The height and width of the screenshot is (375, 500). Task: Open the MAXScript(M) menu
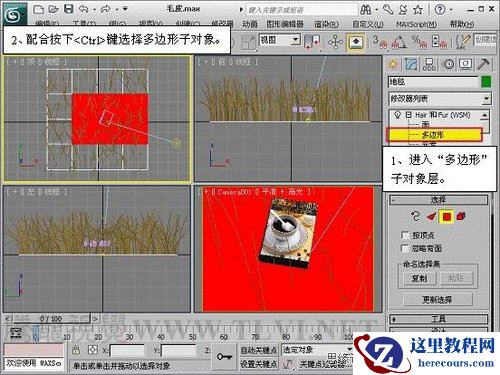tap(416, 24)
